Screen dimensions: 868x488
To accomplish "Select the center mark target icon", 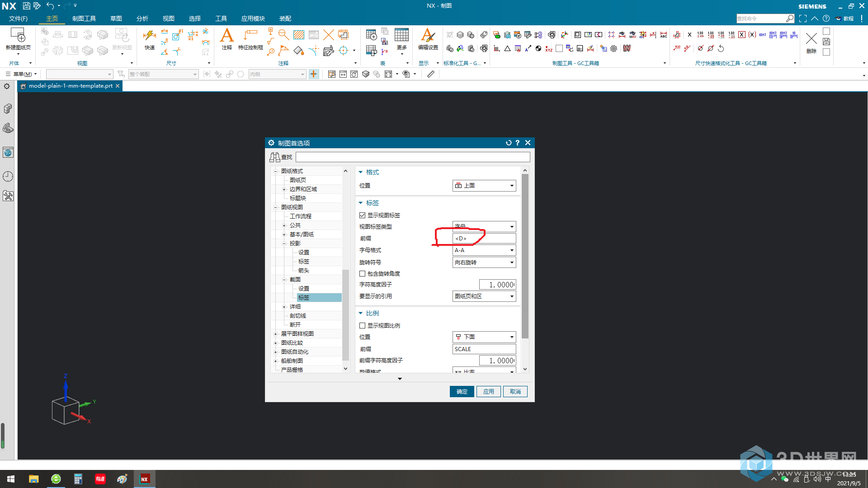I will (344, 51).
